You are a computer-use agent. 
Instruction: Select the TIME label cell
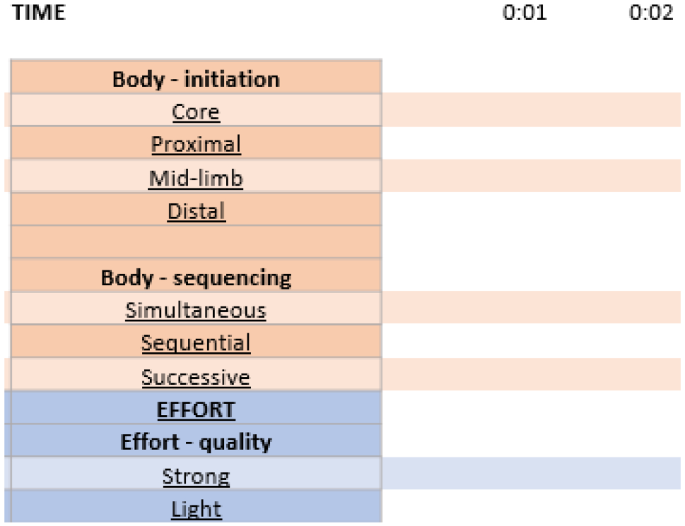pos(39,12)
